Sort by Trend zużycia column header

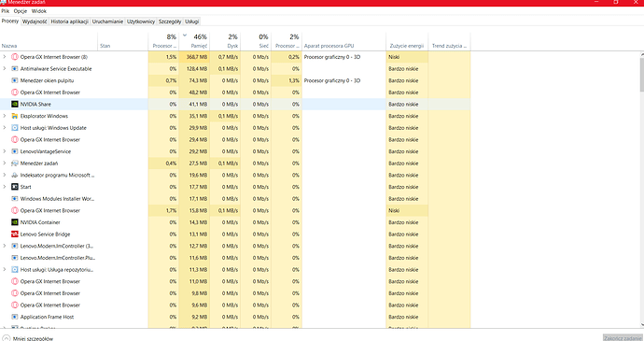tap(449, 41)
